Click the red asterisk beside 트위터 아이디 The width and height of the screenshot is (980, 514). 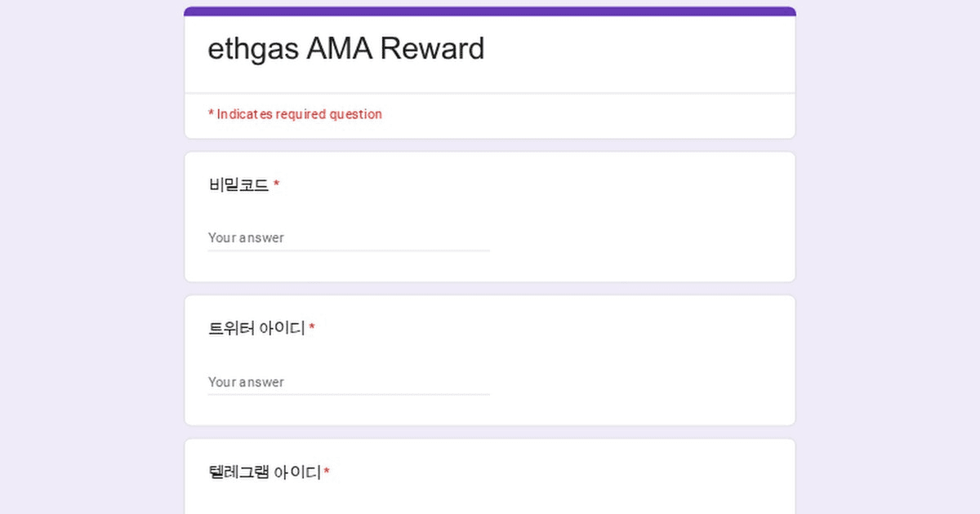click(x=312, y=329)
